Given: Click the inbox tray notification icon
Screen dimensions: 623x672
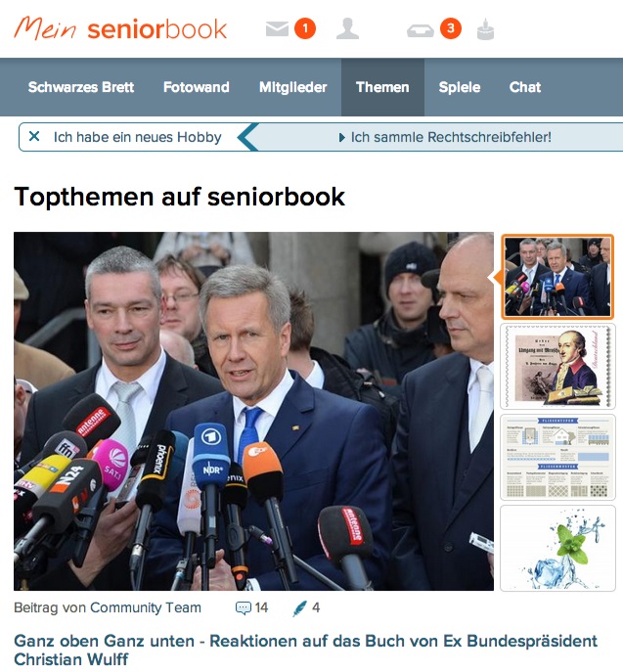Looking at the screenshot, I should (x=421, y=31).
